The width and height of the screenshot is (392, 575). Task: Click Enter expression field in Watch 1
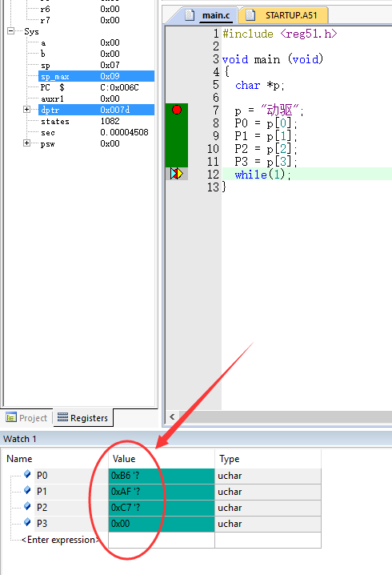coord(61,540)
